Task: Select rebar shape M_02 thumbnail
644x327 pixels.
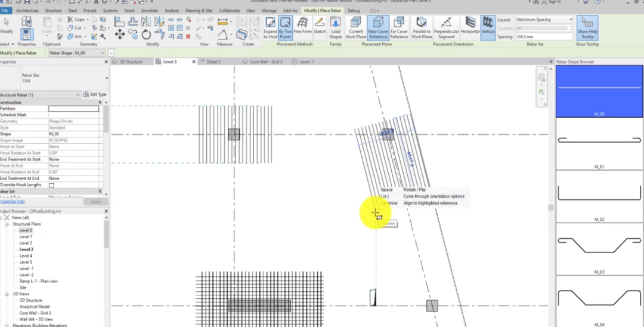Action: [599, 196]
